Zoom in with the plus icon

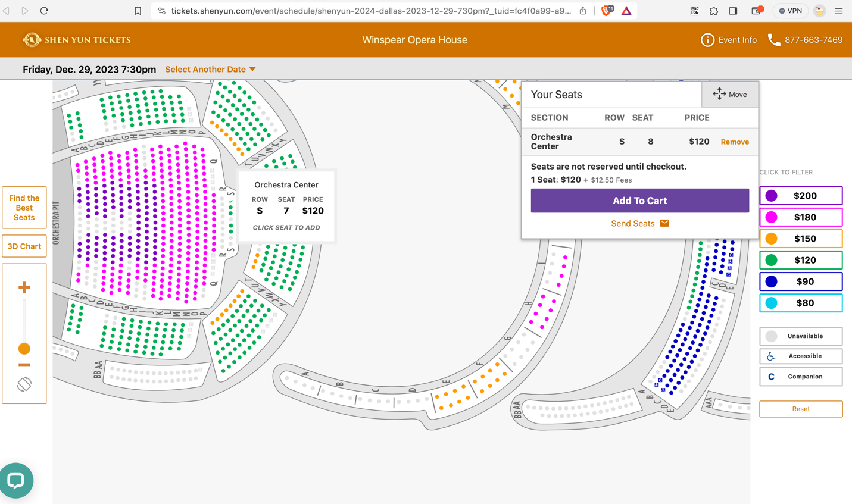24,287
